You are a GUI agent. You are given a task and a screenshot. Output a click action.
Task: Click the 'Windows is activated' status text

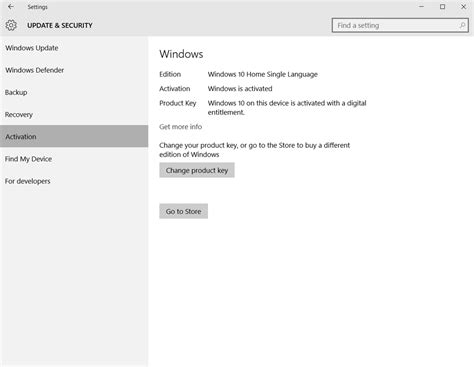(240, 89)
